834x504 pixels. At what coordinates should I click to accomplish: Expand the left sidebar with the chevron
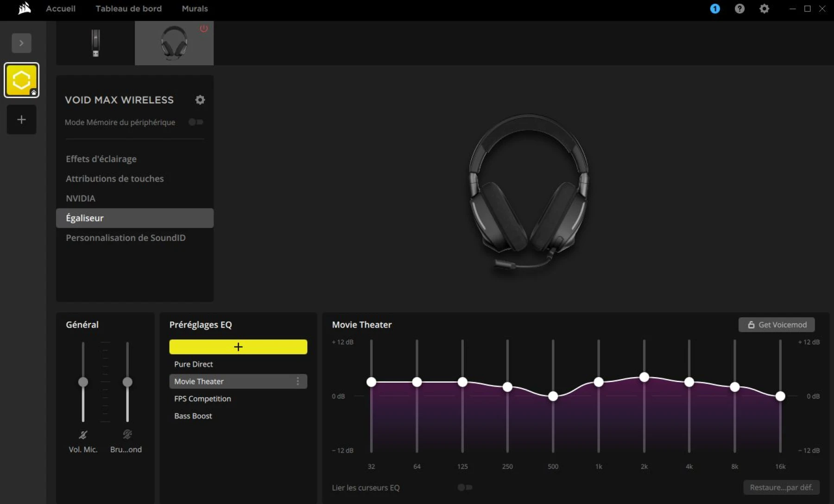(21, 43)
